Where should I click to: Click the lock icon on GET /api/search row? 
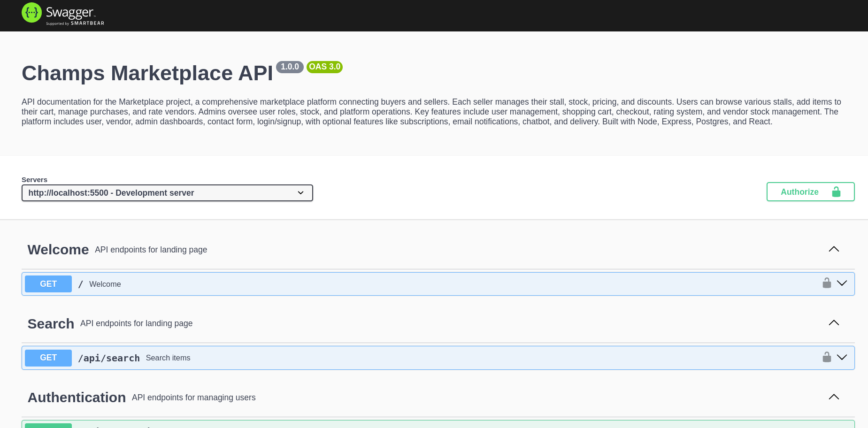coord(827,357)
